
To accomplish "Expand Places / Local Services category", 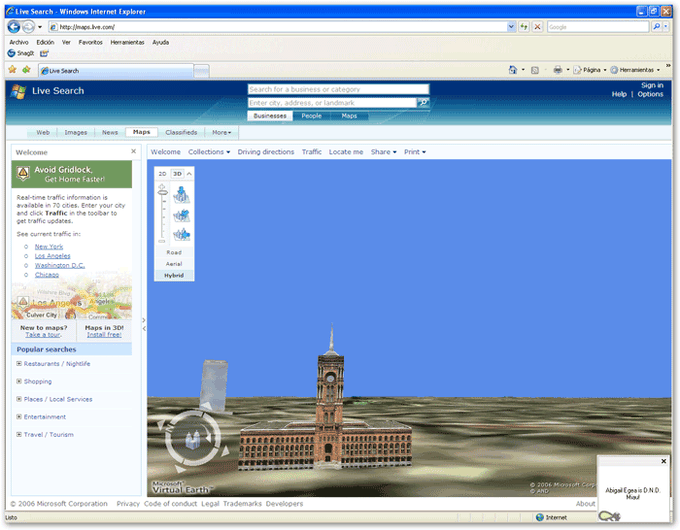I will (x=19, y=399).
